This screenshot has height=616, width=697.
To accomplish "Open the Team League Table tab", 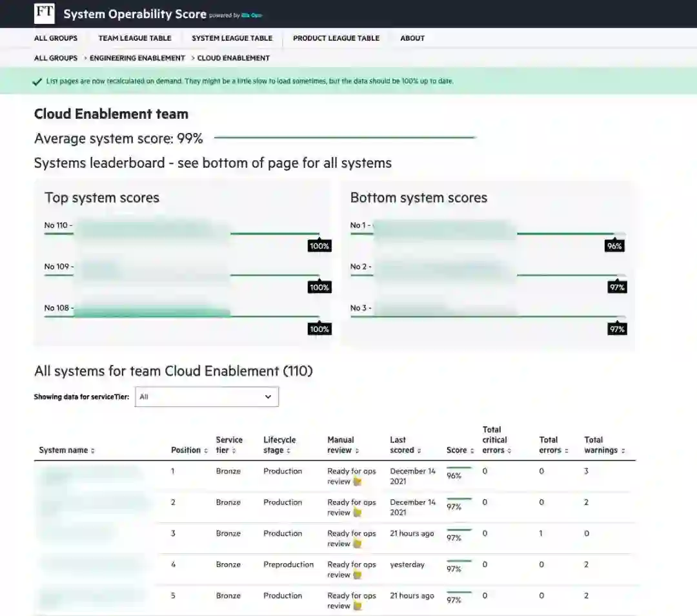I will (x=135, y=38).
